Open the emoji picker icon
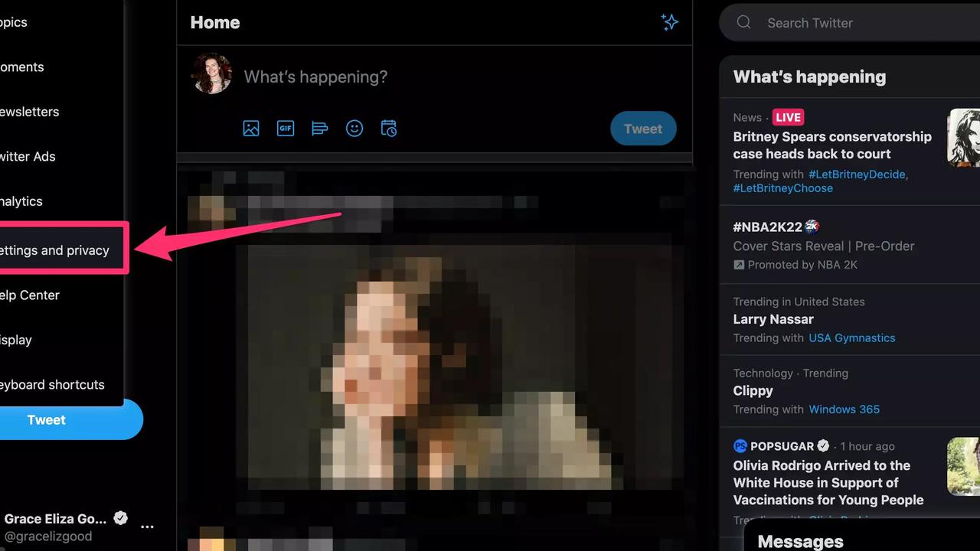This screenshot has width=980, height=551. pos(354,129)
